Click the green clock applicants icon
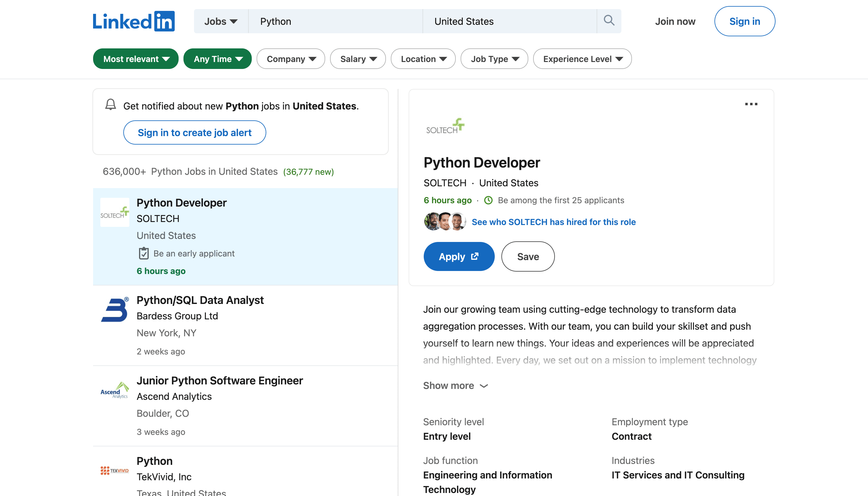This screenshot has width=868, height=496. tap(488, 200)
